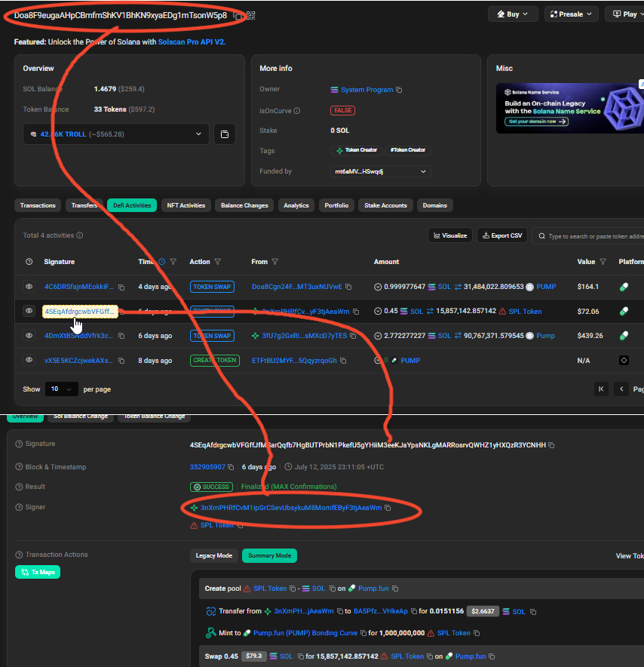This screenshot has width=644, height=667.
Task: Copy the block number 352905907
Action: [x=231, y=467]
